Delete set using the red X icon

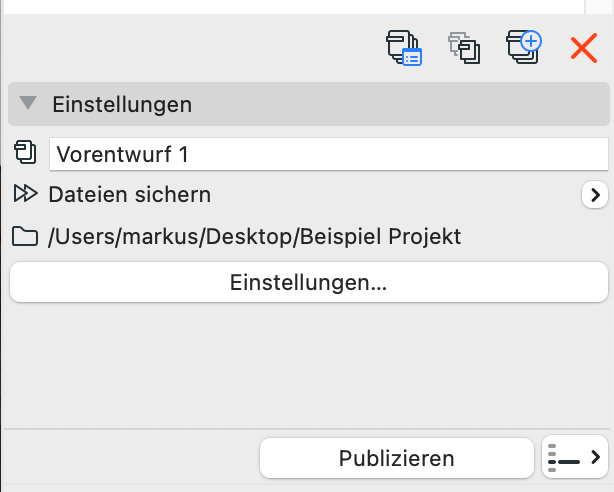[x=584, y=48]
